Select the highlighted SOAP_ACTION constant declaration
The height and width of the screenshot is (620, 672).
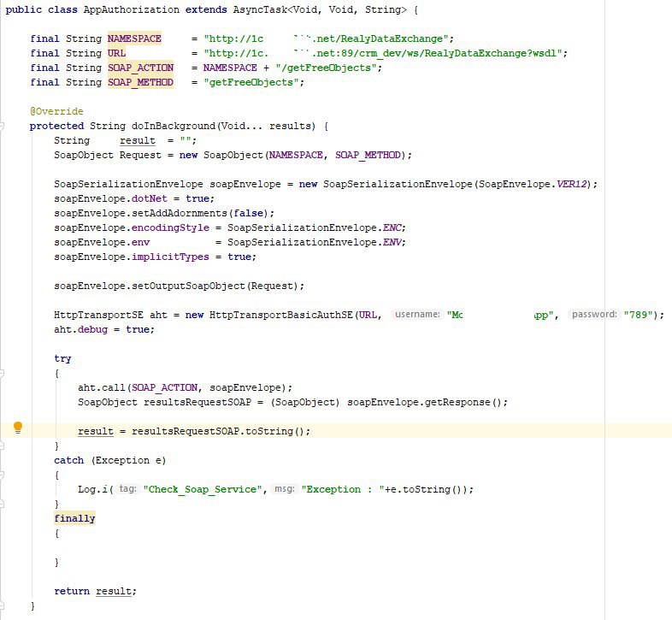(x=140, y=68)
